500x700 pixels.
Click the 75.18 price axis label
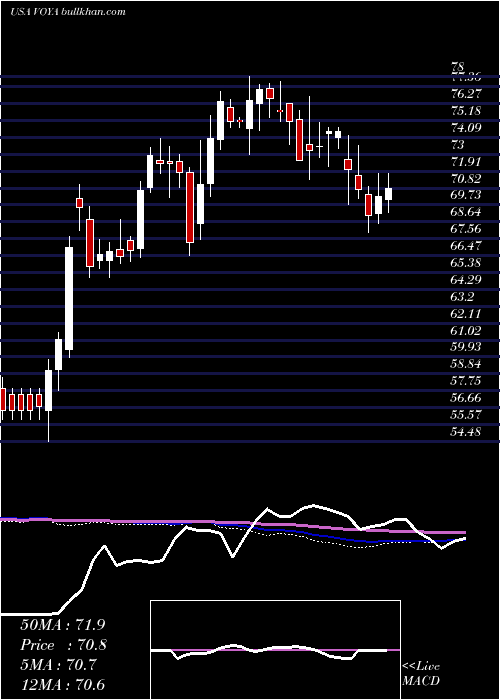(467, 111)
